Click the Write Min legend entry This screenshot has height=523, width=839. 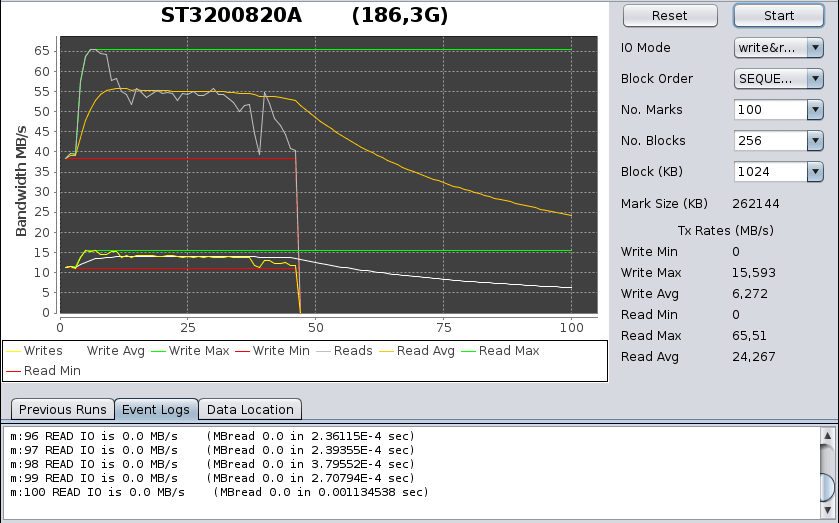(273, 351)
